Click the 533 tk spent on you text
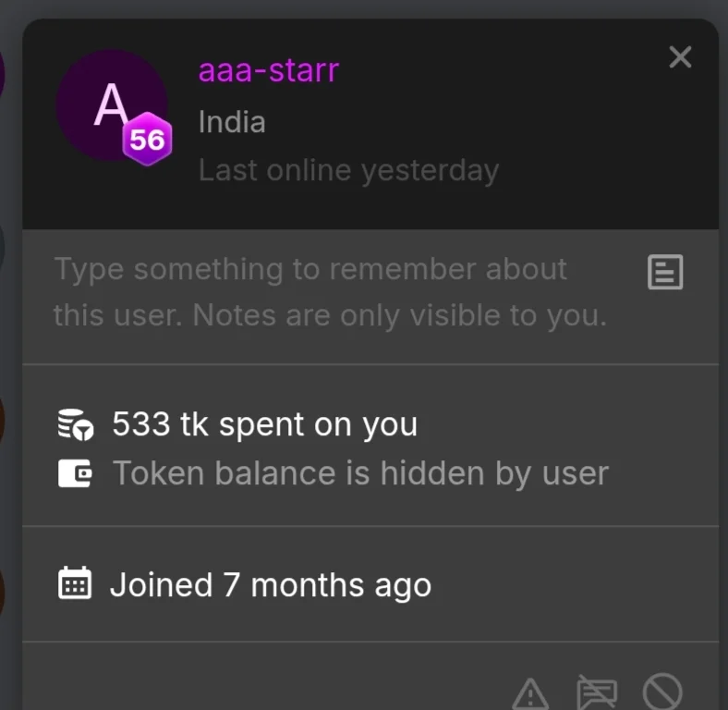 [x=265, y=424]
